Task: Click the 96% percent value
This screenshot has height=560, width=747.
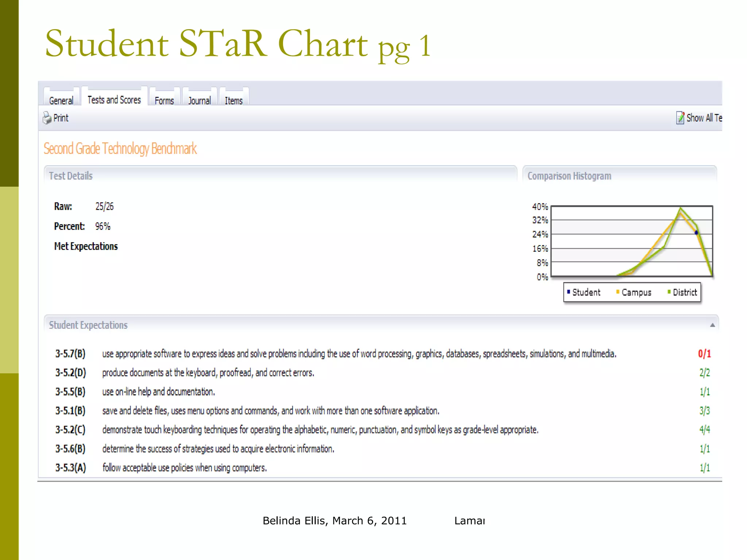Action: 102,226
